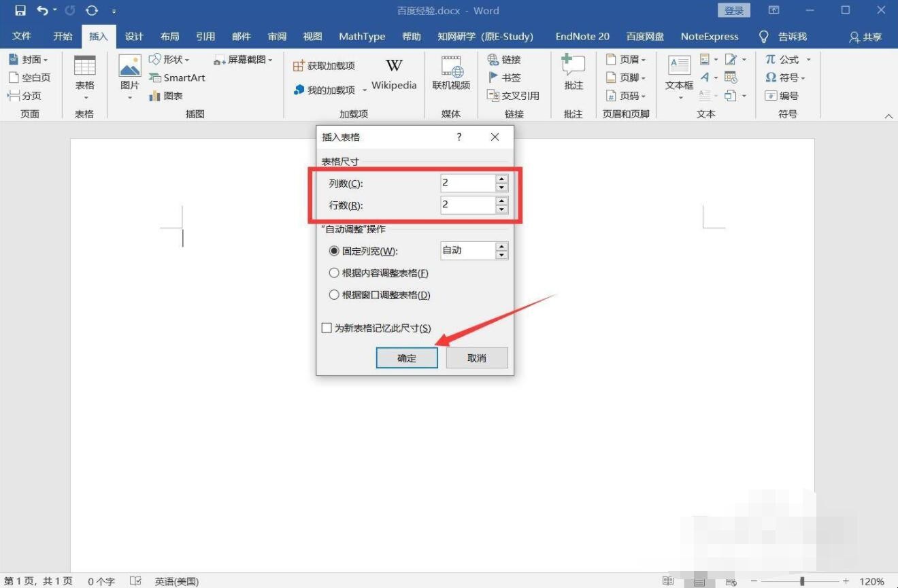
Task: Open the 公式 (Equation) dropdown
Action: click(x=808, y=60)
